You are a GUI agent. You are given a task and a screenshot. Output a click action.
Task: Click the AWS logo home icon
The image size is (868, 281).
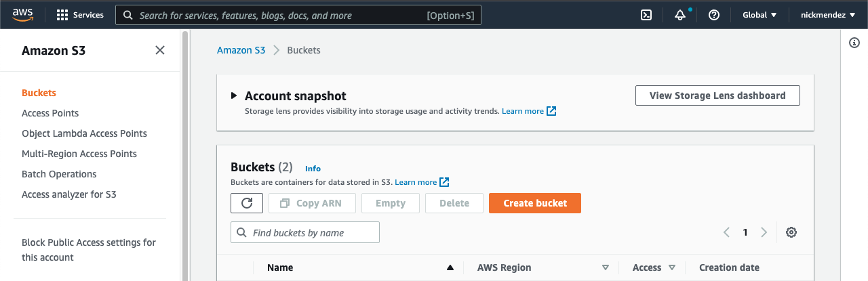[22, 15]
